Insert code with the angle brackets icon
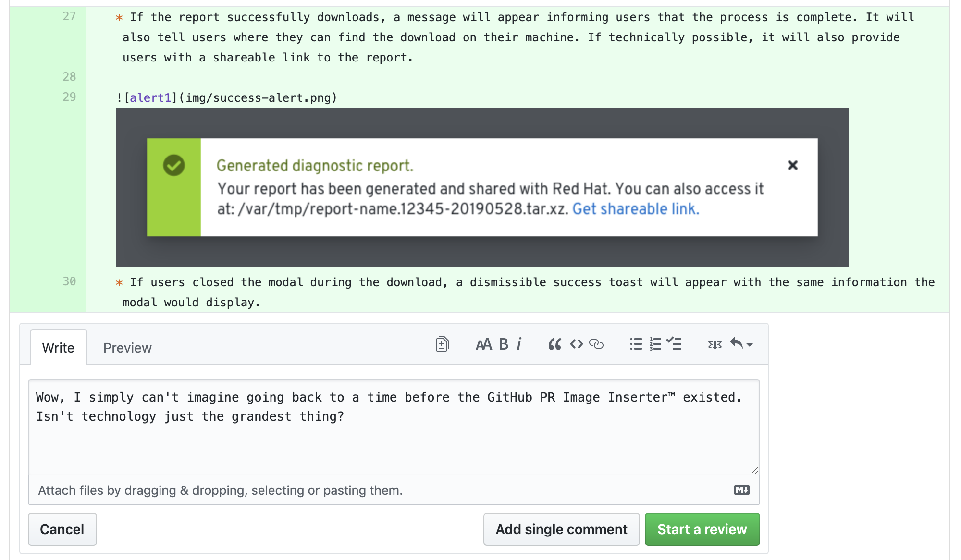The image size is (961, 560). 577,344
